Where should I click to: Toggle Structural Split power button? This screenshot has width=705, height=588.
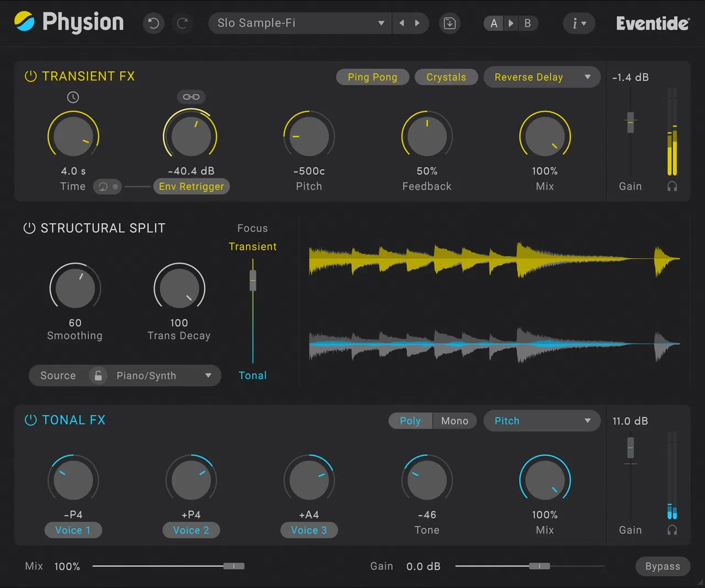29,228
